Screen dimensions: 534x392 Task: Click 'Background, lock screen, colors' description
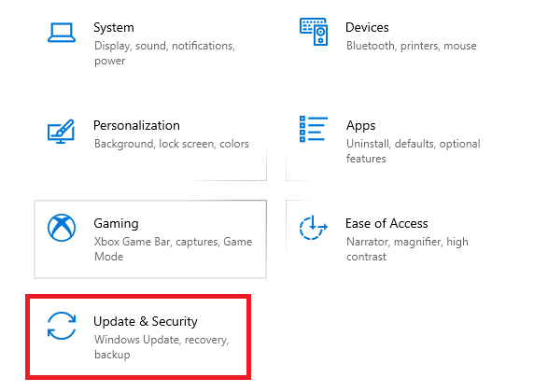point(172,144)
